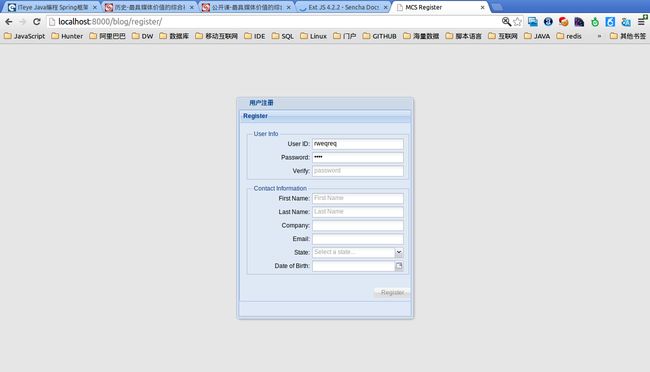
Task: Click the round dark-blue 'a' extension icon
Action: click(x=548, y=22)
